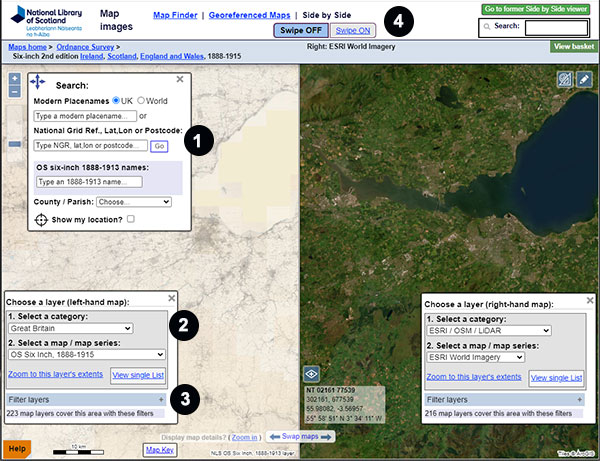
Task: Click Go to former Side by Side viewer
Action: coord(536,9)
